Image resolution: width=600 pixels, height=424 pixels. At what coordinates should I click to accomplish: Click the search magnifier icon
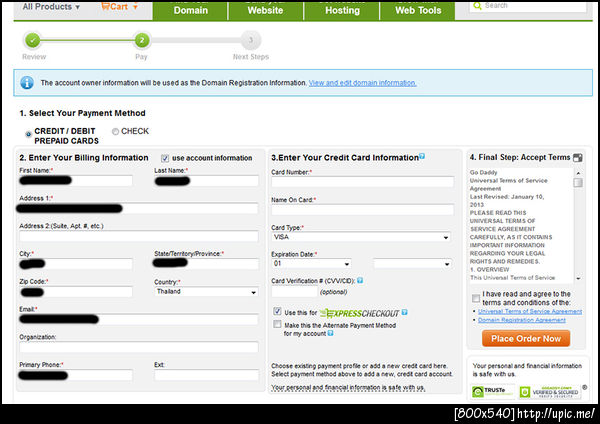tap(477, 6)
